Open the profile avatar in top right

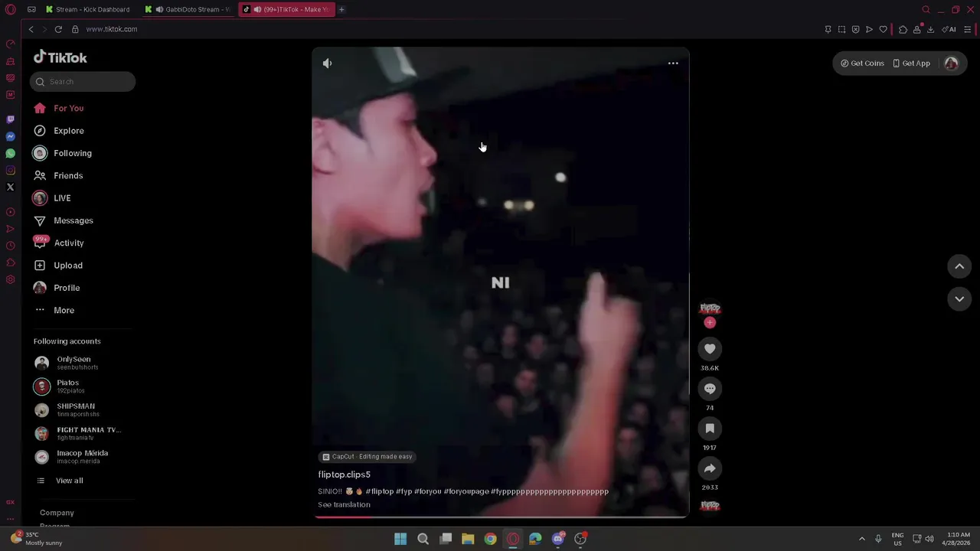pos(951,64)
